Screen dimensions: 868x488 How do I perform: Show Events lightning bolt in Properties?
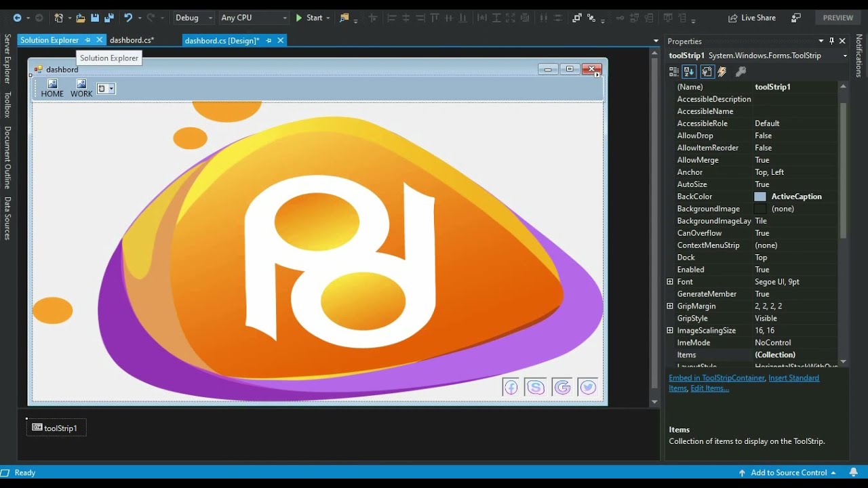(x=722, y=72)
